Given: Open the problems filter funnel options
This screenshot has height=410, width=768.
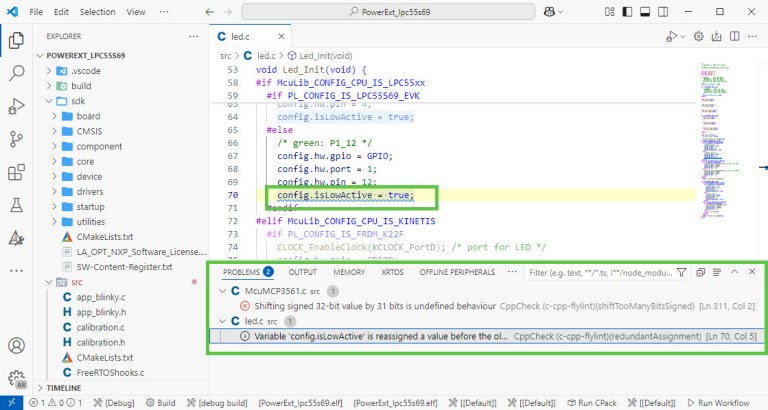Looking at the screenshot, I should (x=681, y=272).
